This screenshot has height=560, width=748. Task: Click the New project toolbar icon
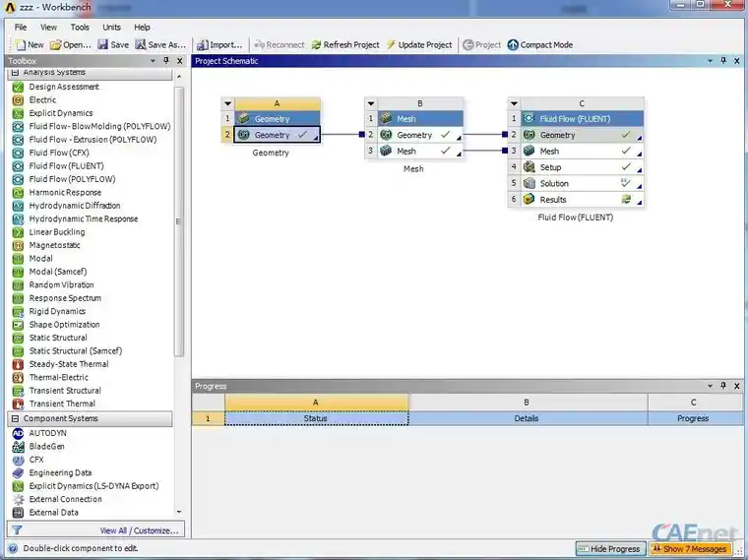point(21,45)
